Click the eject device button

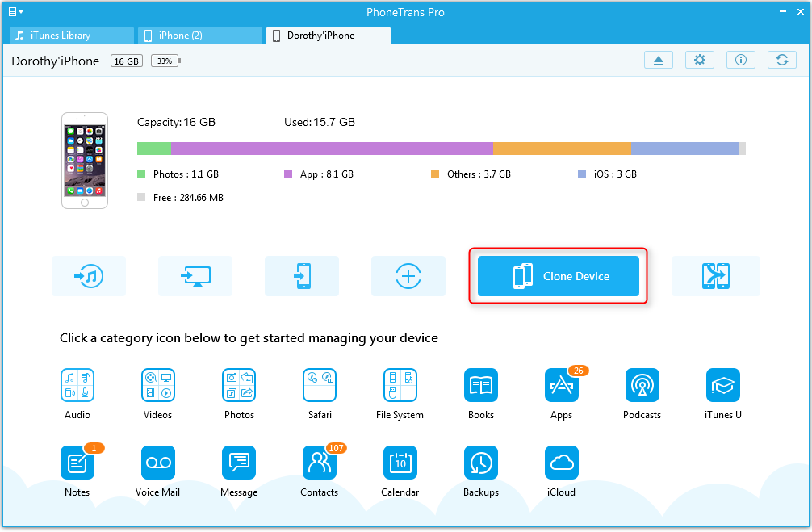click(x=659, y=61)
